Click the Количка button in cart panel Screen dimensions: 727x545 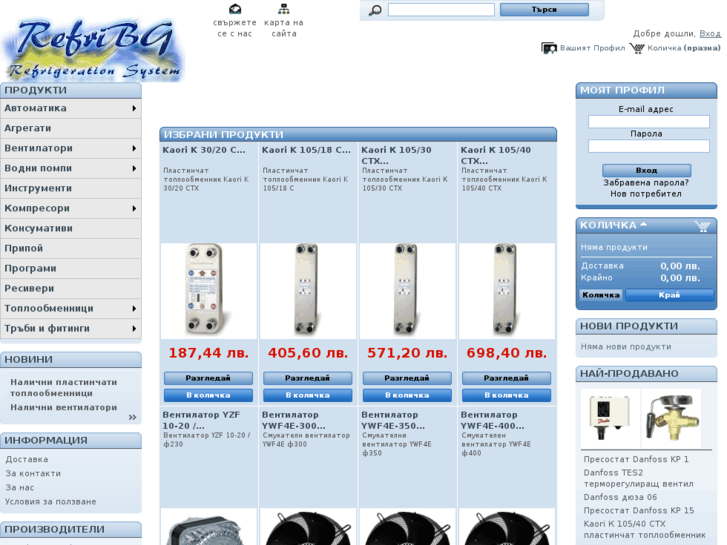tap(601, 295)
